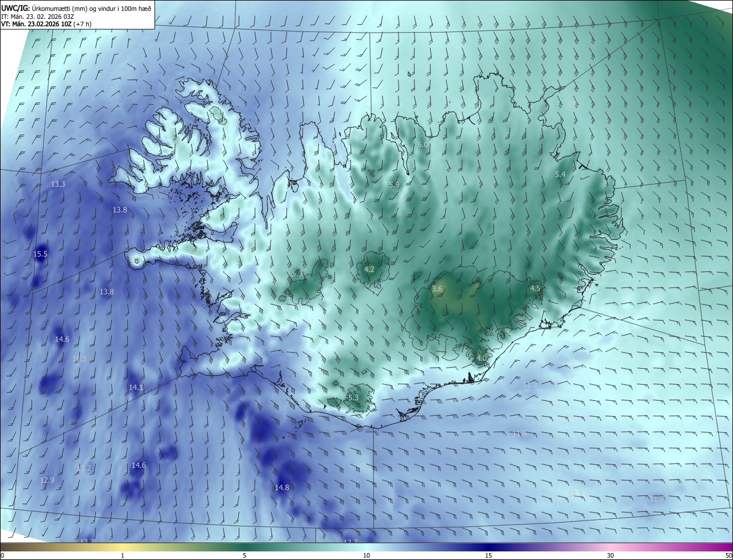Click the 11.3 value label on the map
Screen dimensions: 733x560
(x=79, y=359)
